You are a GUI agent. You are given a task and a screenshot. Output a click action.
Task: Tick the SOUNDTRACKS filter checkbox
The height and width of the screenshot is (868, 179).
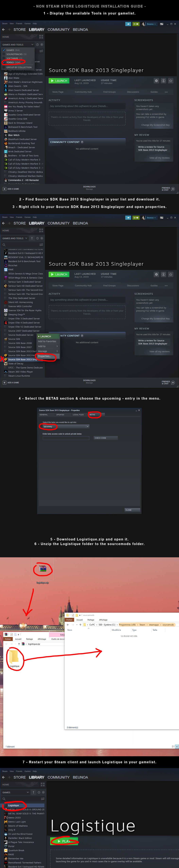coord(4,54)
